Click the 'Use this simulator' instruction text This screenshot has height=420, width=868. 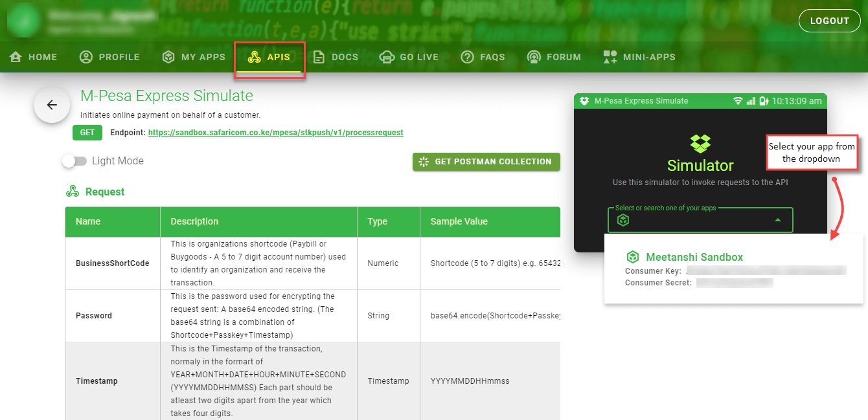point(700,182)
